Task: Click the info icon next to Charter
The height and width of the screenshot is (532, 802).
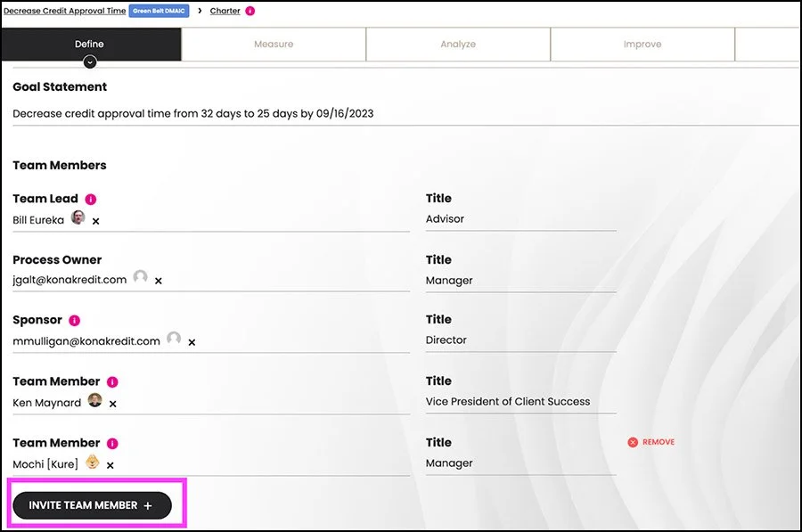Action: click(250, 11)
